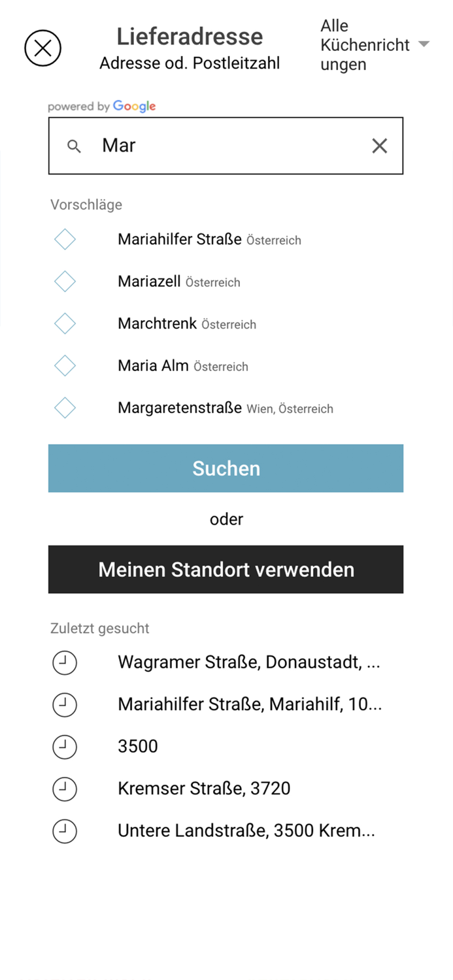
Task: Pick recent search Mariahilfer Straße, Mariahilf
Action: click(249, 704)
